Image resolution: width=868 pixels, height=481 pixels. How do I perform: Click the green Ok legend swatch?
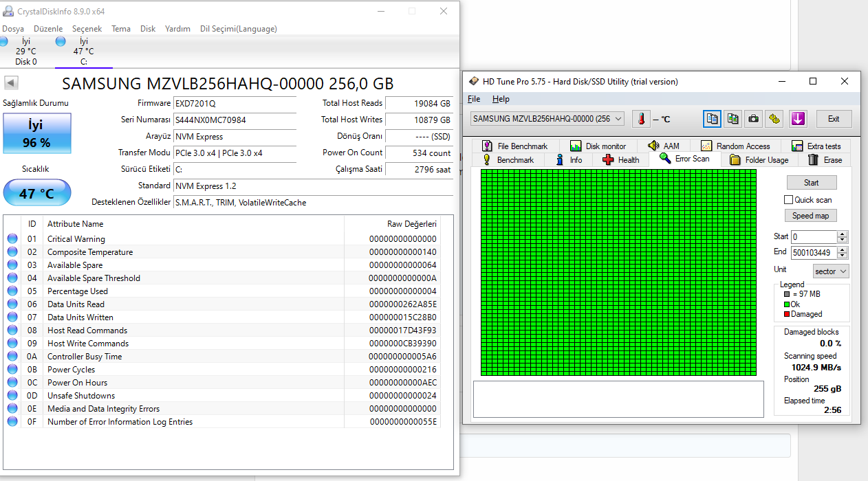(787, 304)
